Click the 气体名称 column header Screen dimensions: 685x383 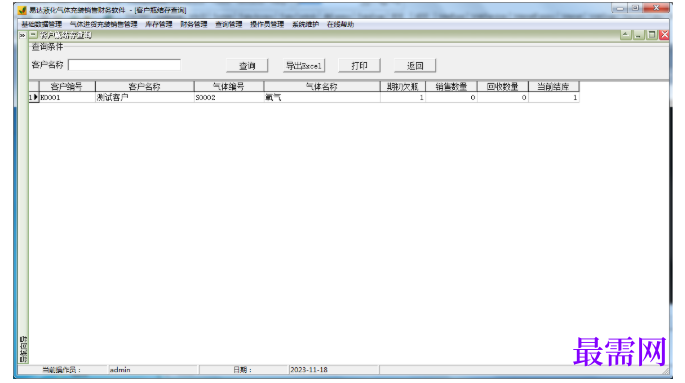(x=322, y=86)
